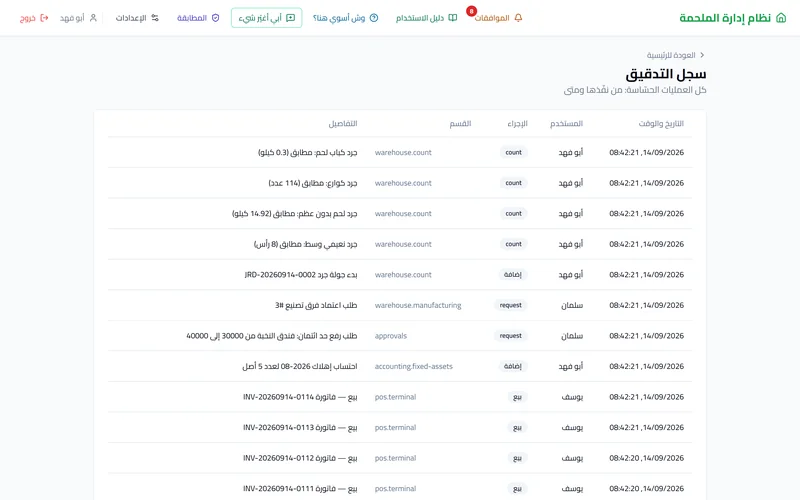
Task: Select the احتساب إهلاك 08-2026 details cell
Action: tap(300, 366)
